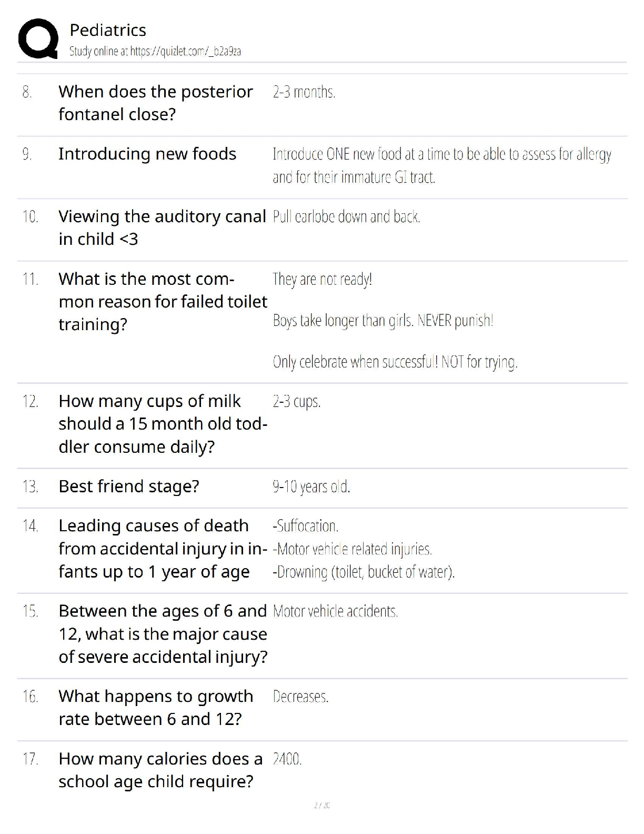Select the failed toilet training question
This screenshot has width=644, height=834.
(x=163, y=301)
